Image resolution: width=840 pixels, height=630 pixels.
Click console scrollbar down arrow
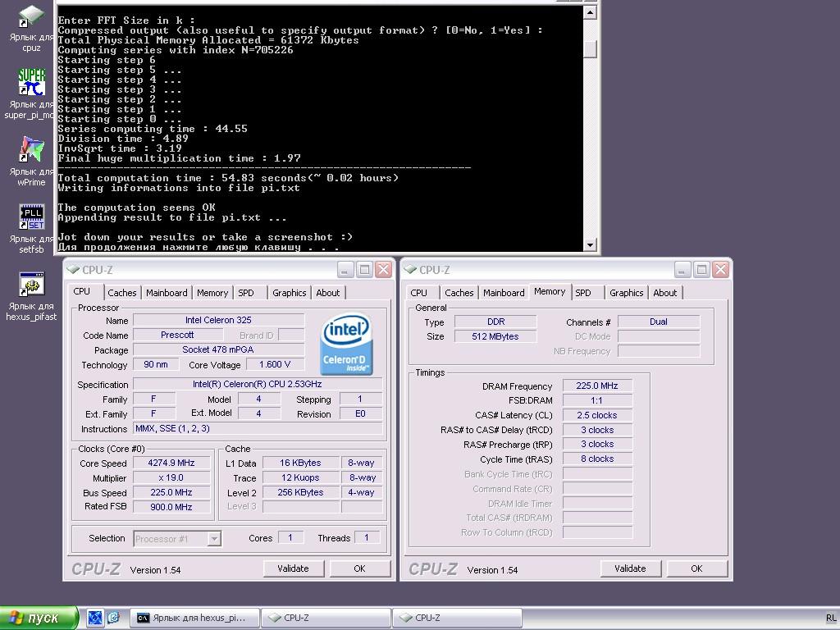click(x=590, y=244)
